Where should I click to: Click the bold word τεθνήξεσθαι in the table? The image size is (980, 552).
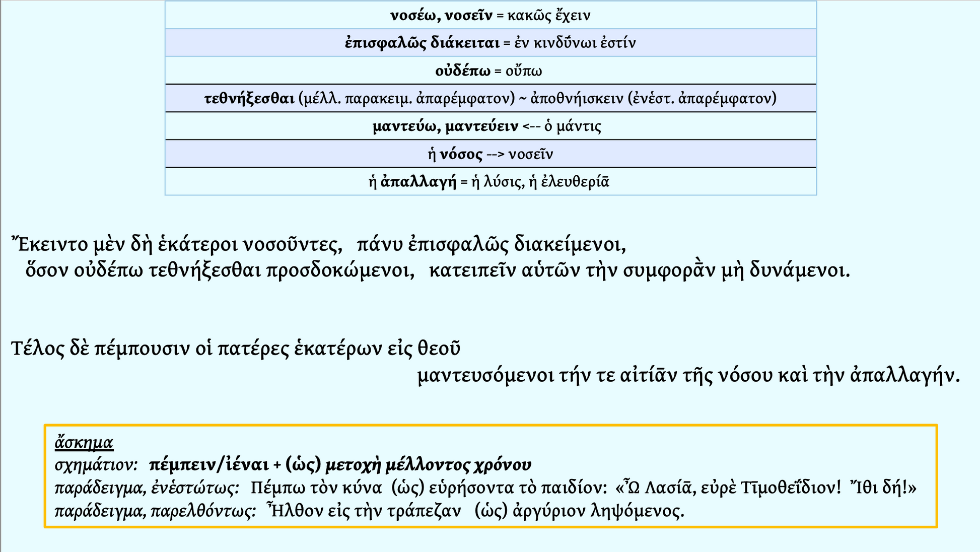[249, 98]
